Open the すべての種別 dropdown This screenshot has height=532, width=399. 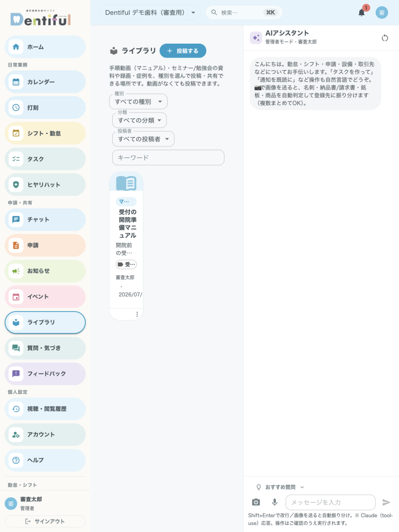138,101
